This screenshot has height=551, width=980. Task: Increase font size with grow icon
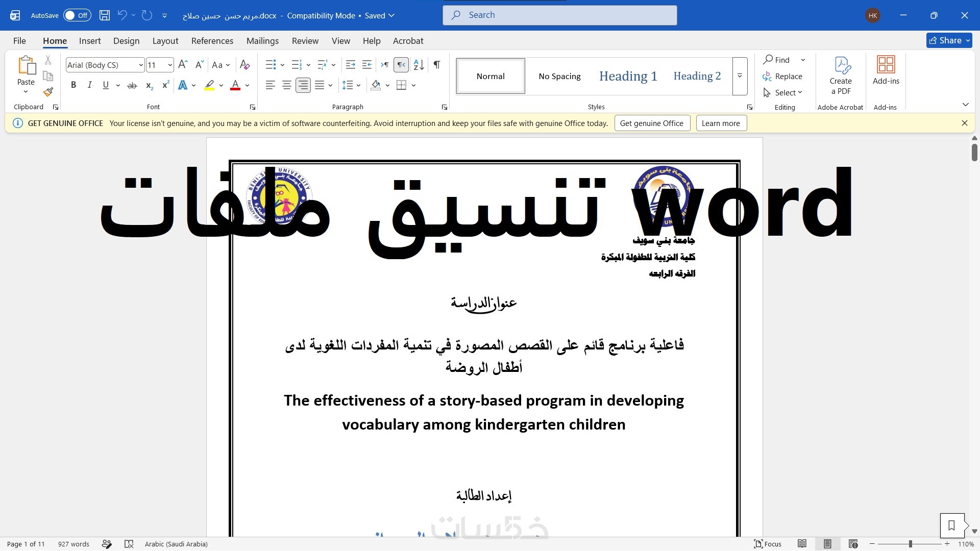tap(183, 65)
